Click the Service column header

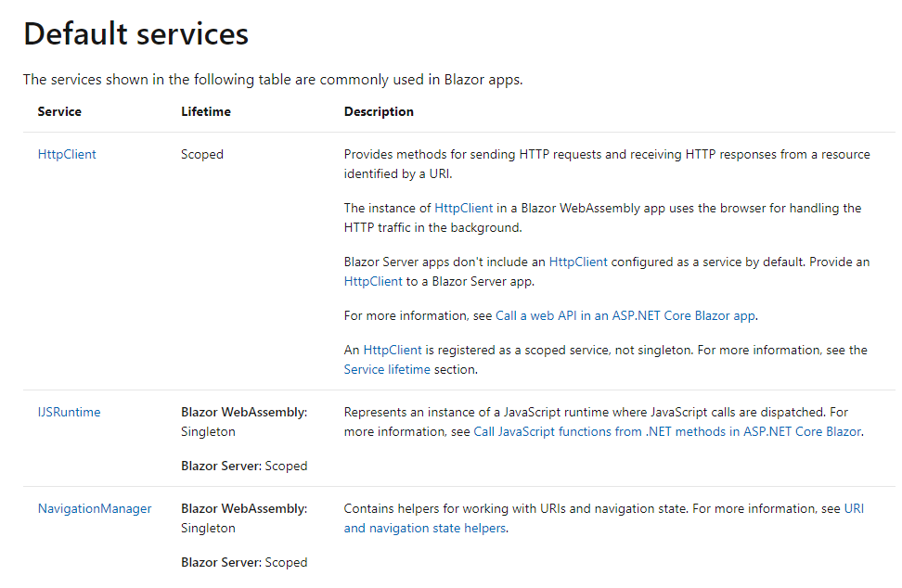[59, 112]
